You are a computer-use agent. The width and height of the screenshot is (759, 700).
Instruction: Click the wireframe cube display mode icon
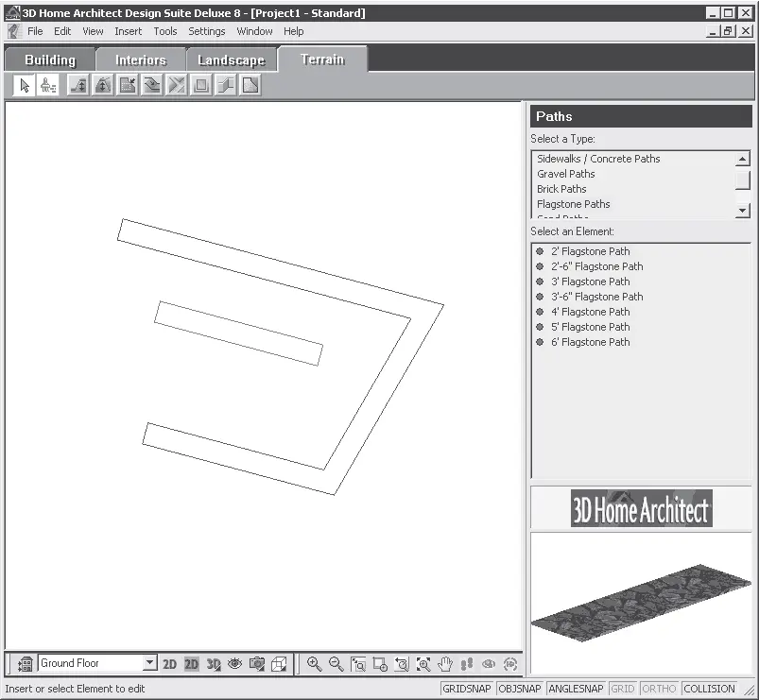tap(279, 664)
